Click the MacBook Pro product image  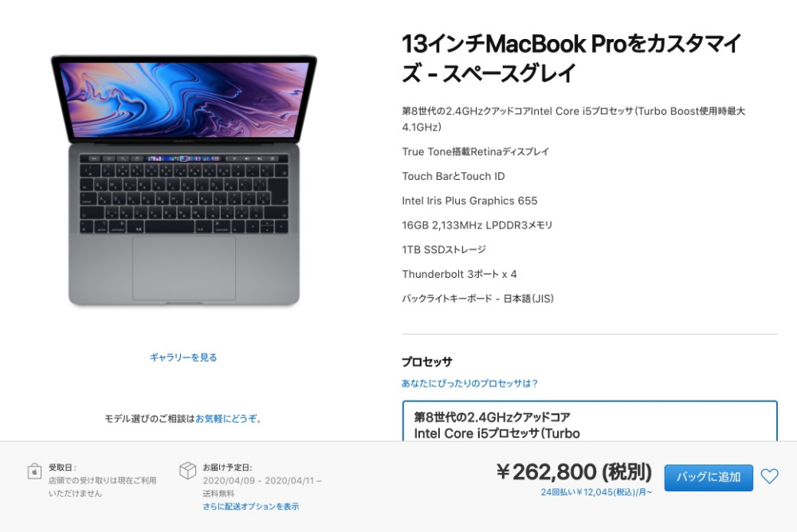[184, 180]
